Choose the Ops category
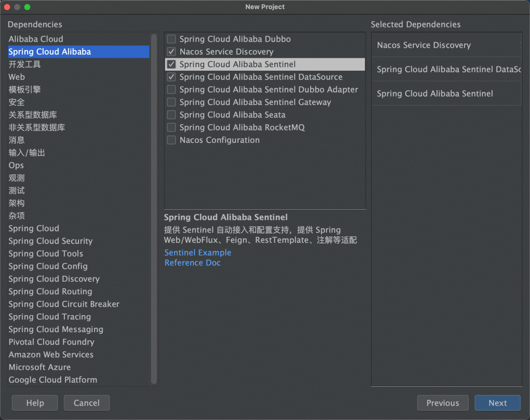 click(x=16, y=165)
